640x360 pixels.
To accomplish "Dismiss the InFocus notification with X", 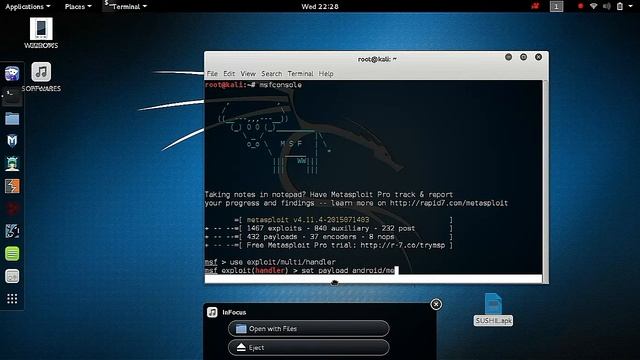I will pyautogui.click(x=436, y=304).
